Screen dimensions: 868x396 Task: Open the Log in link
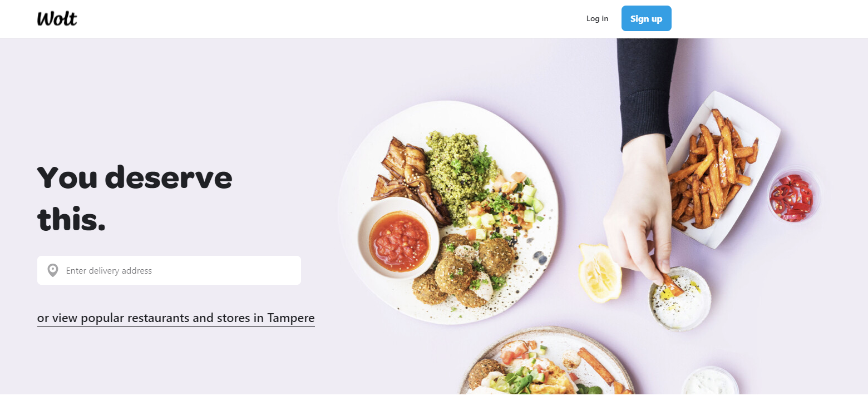(x=597, y=18)
